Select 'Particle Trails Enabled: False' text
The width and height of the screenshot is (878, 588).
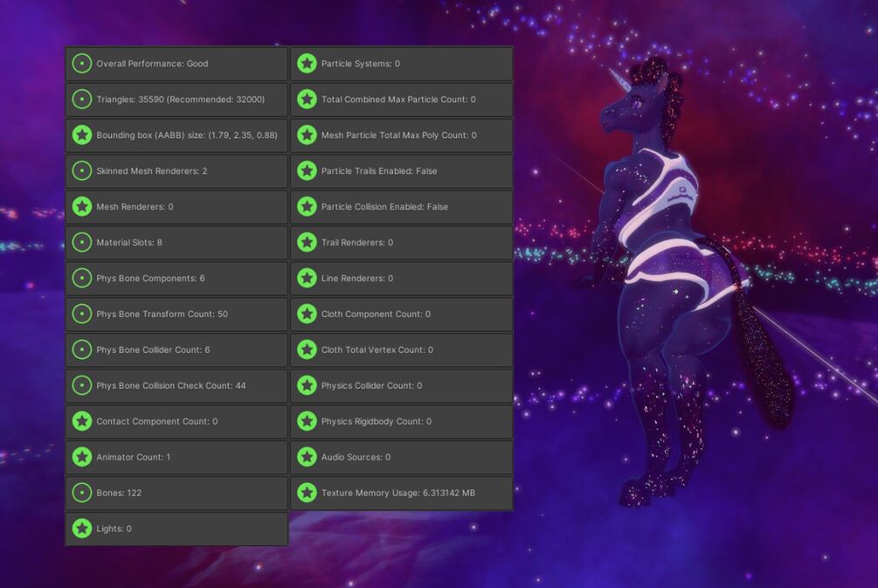pyautogui.click(x=379, y=170)
